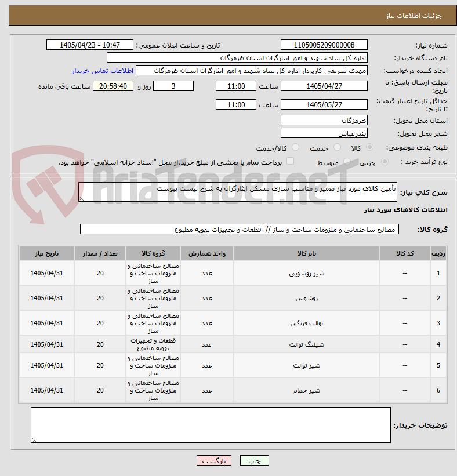Select the شیلنگ توالت item name

[307, 344]
